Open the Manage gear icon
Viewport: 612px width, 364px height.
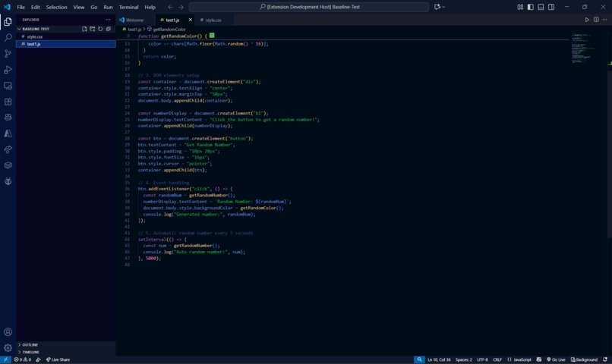click(x=8, y=347)
